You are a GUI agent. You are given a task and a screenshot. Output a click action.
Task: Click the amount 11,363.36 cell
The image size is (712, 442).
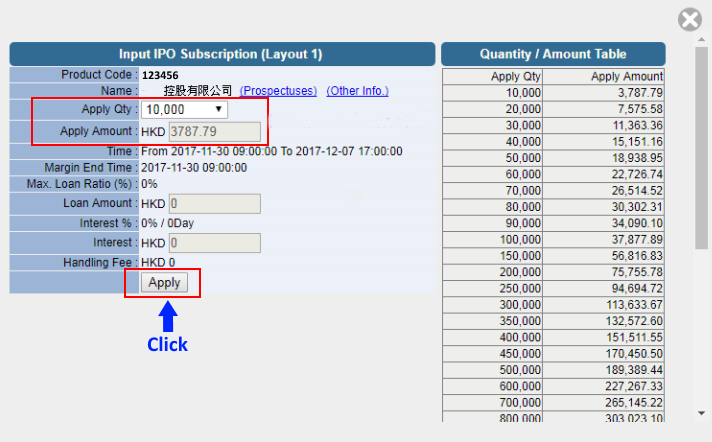pyautogui.click(x=603, y=125)
